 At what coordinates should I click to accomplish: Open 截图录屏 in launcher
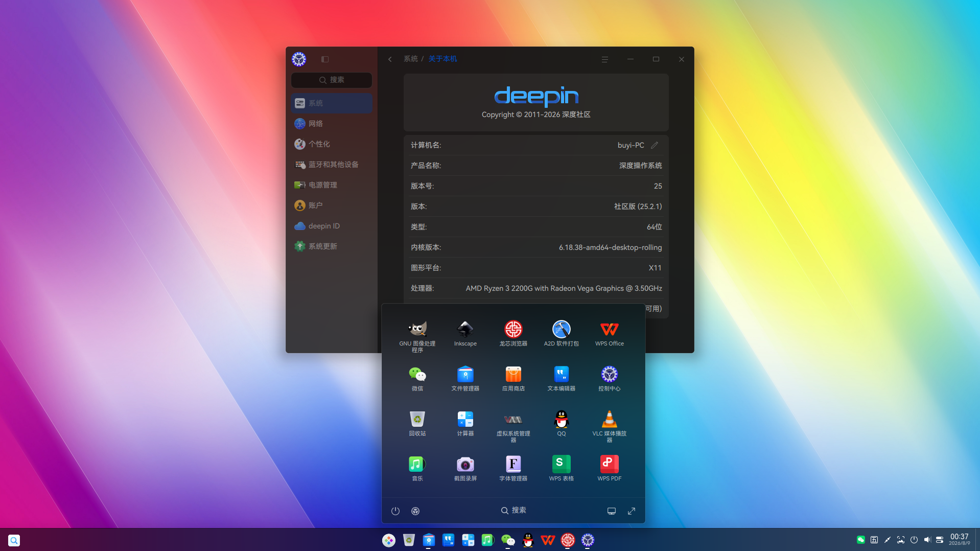pos(465,468)
